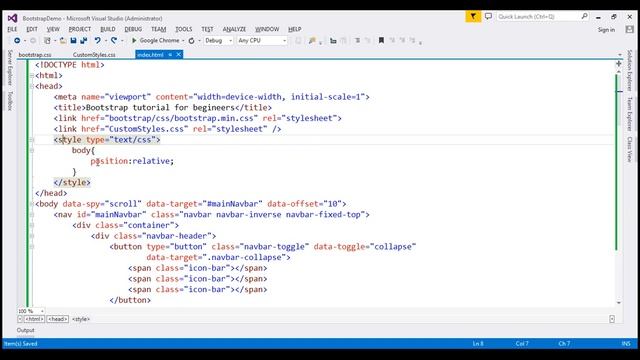The image size is (640, 360).
Task: Open the Output panel tab
Action: coord(26,330)
